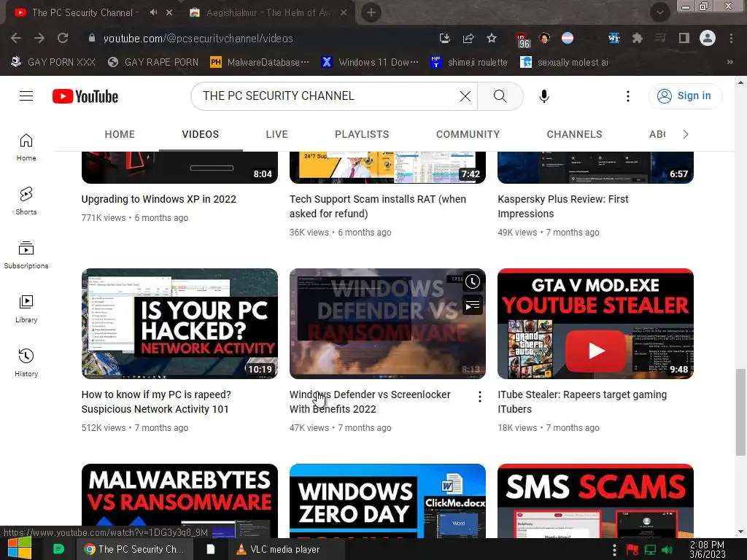Click the page vertical scrollbar thumb
Viewport: 747px width, 560px height.
pos(740,412)
